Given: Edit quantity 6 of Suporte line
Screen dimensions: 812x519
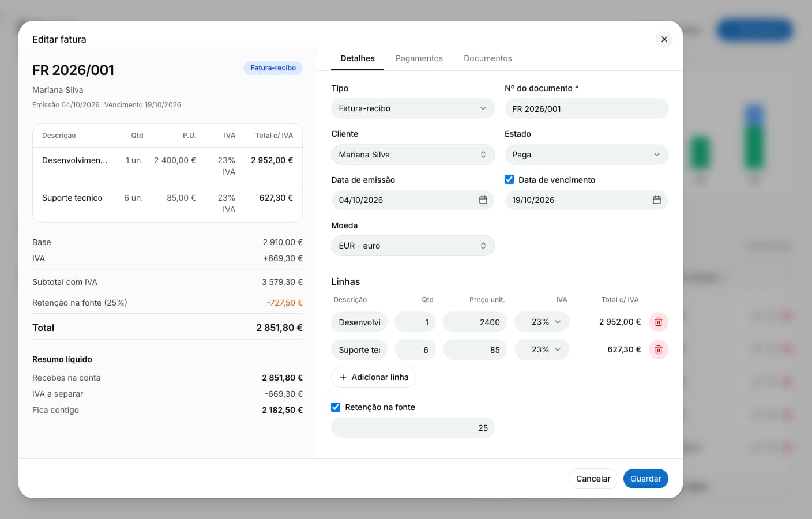Looking at the screenshot, I should tap(415, 349).
